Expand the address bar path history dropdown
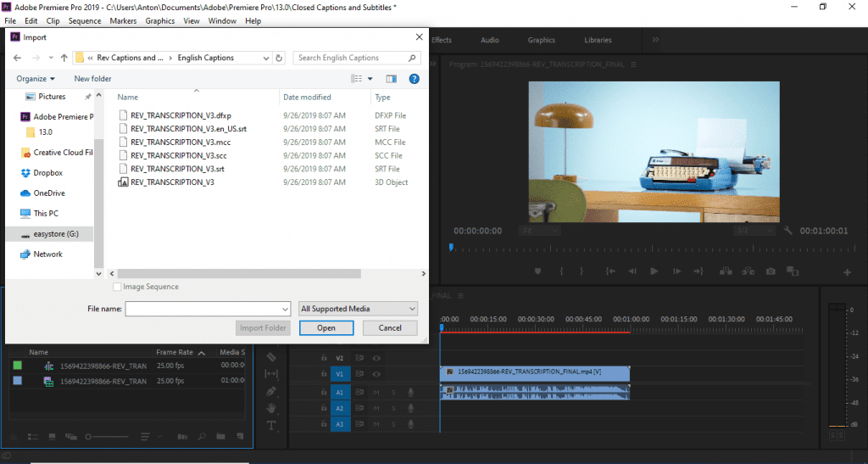This screenshot has height=464, width=868. tap(265, 58)
